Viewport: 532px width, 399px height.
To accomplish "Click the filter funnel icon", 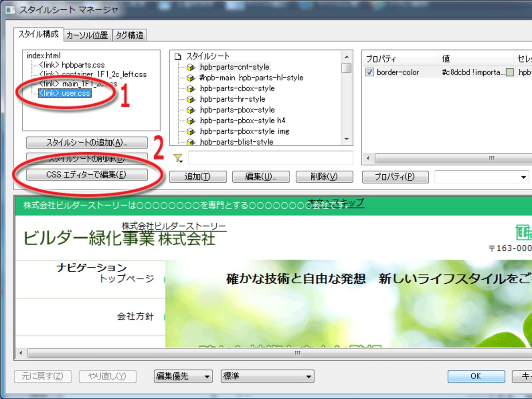I will (x=178, y=158).
